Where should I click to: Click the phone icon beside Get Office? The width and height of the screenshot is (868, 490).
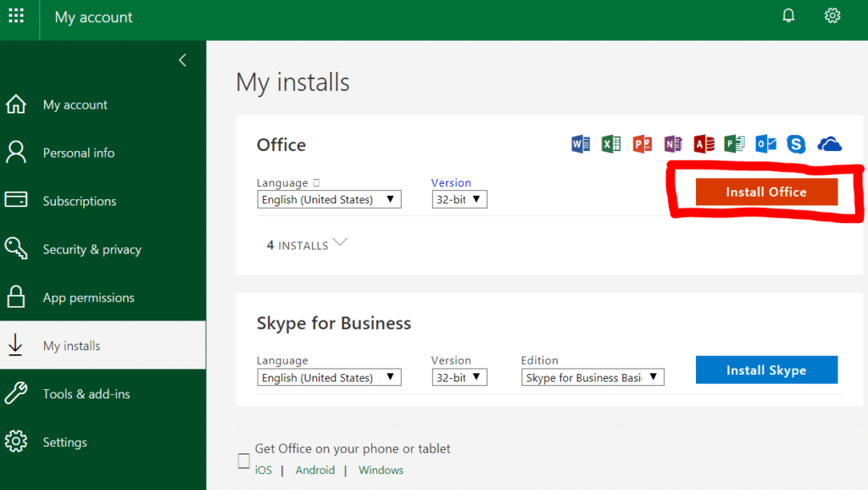point(243,460)
